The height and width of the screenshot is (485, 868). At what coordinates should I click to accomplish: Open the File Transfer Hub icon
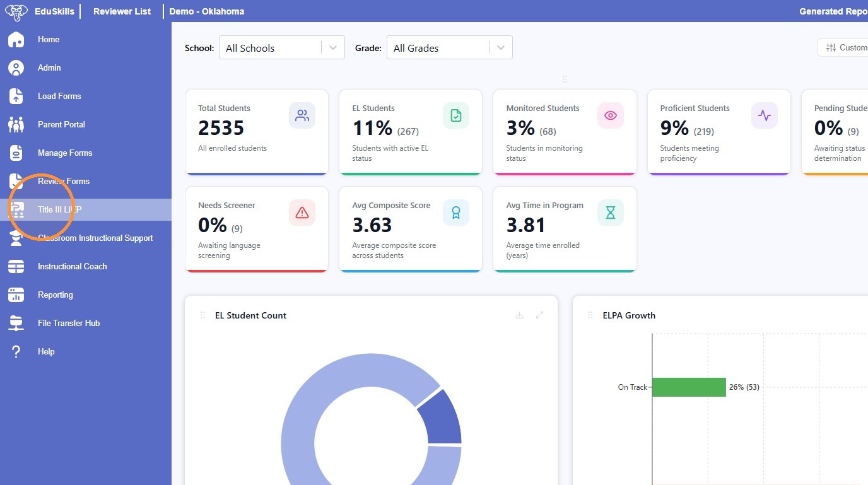point(16,323)
